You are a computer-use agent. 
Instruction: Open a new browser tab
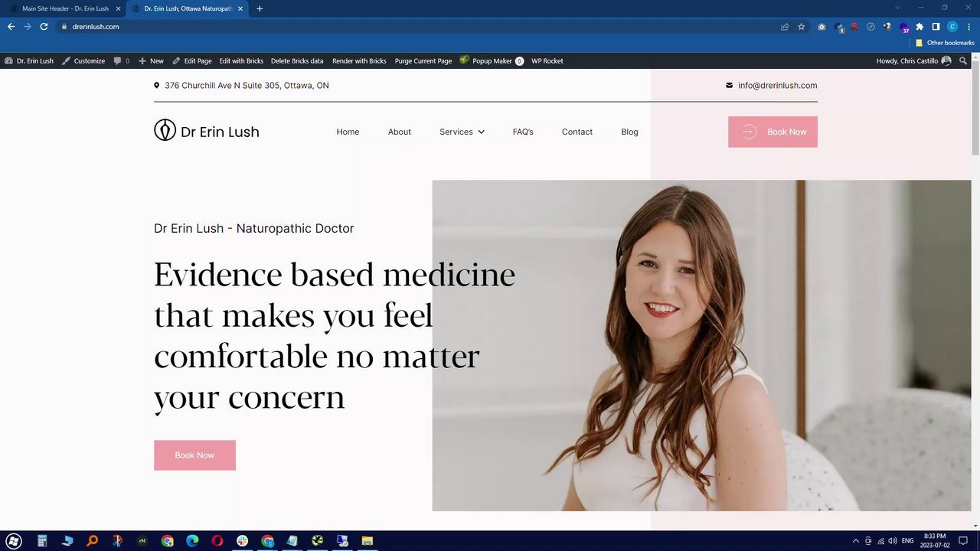(260, 8)
